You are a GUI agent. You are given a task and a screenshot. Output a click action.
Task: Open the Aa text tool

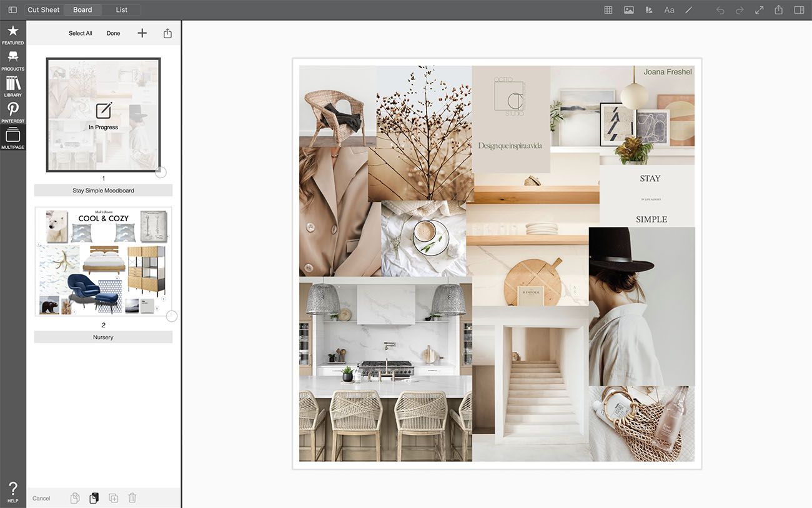click(669, 10)
